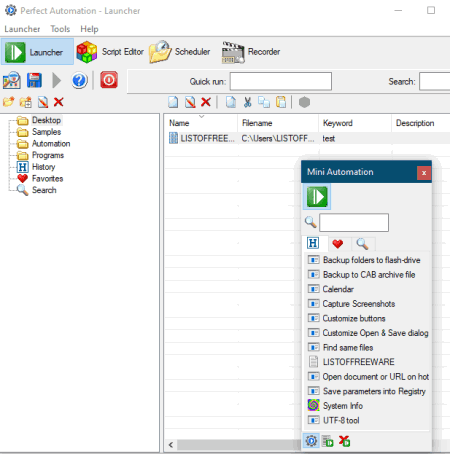This screenshot has width=450, height=454.
Task: Run Capture Screenshots from the Mini Automation list
Action: pos(359,304)
